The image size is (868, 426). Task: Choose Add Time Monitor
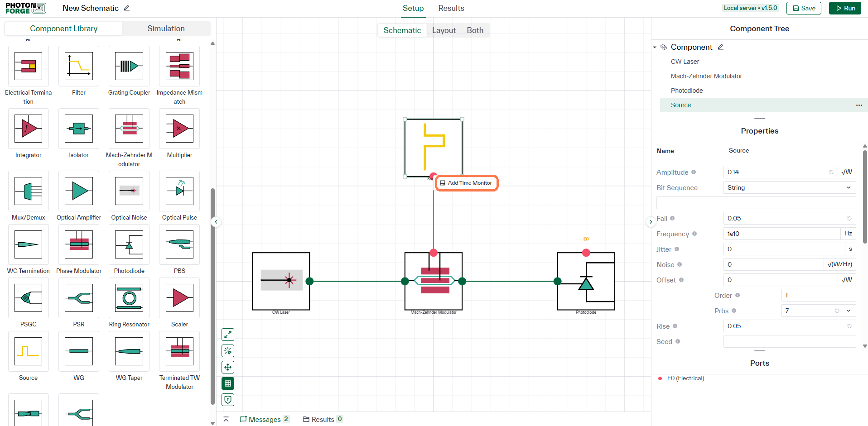coord(467,183)
